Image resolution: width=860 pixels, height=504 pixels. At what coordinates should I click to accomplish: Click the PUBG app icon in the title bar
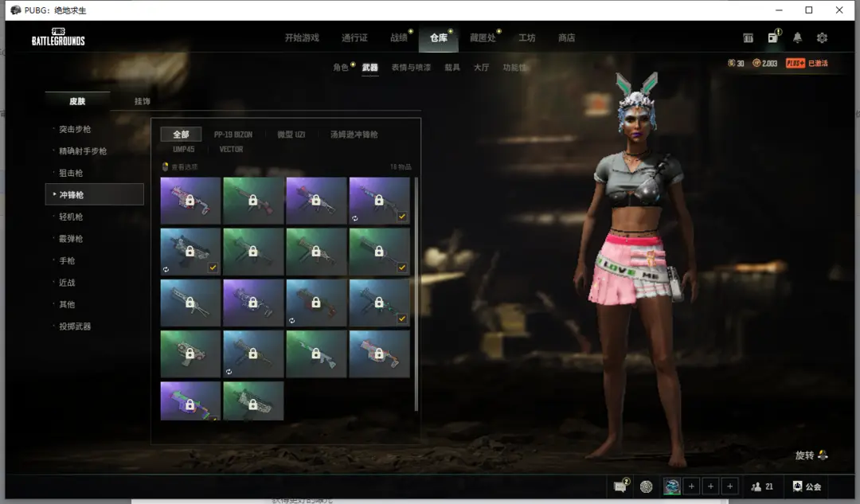pyautogui.click(x=15, y=10)
